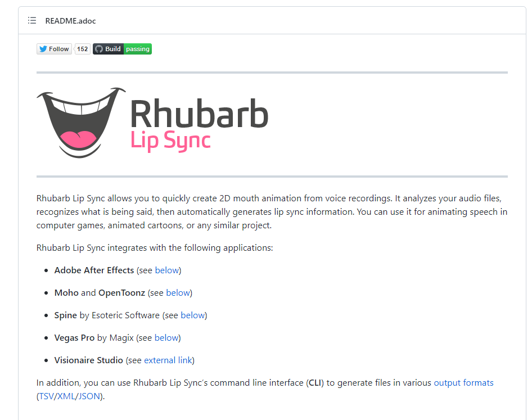
Task: Click the bold CLI text
Action: point(315,383)
